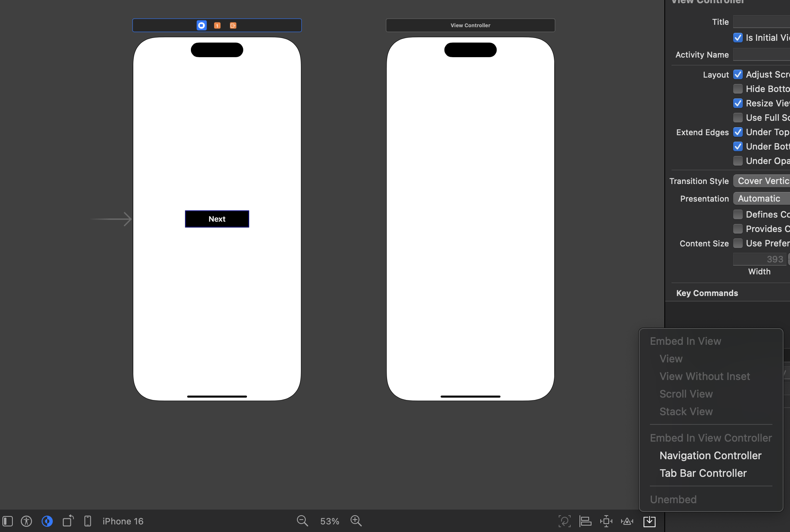Click the zoom out magnifier icon
This screenshot has height=532, width=790.
[x=302, y=521]
